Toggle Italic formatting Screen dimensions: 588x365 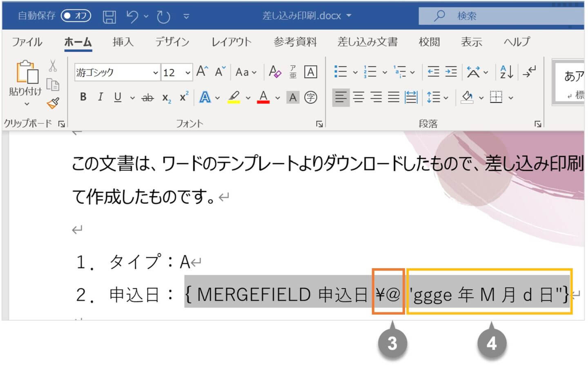[x=100, y=97]
